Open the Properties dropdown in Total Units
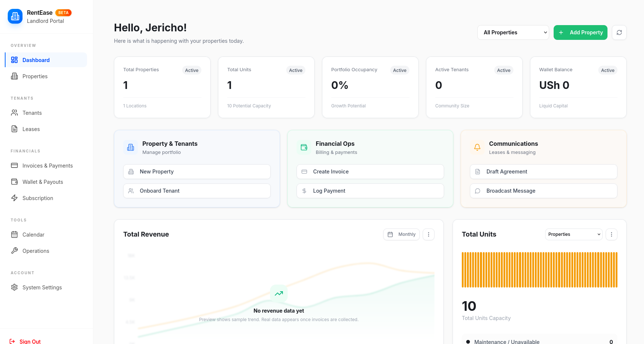This screenshot has width=644, height=344. tap(574, 234)
